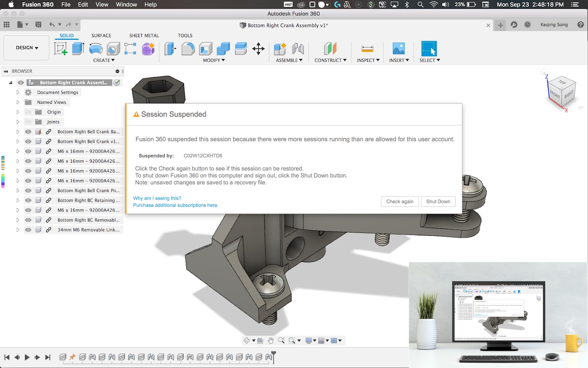Expand the Named Views folder
The height and width of the screenshot is (368, 588).
point(18,102)
